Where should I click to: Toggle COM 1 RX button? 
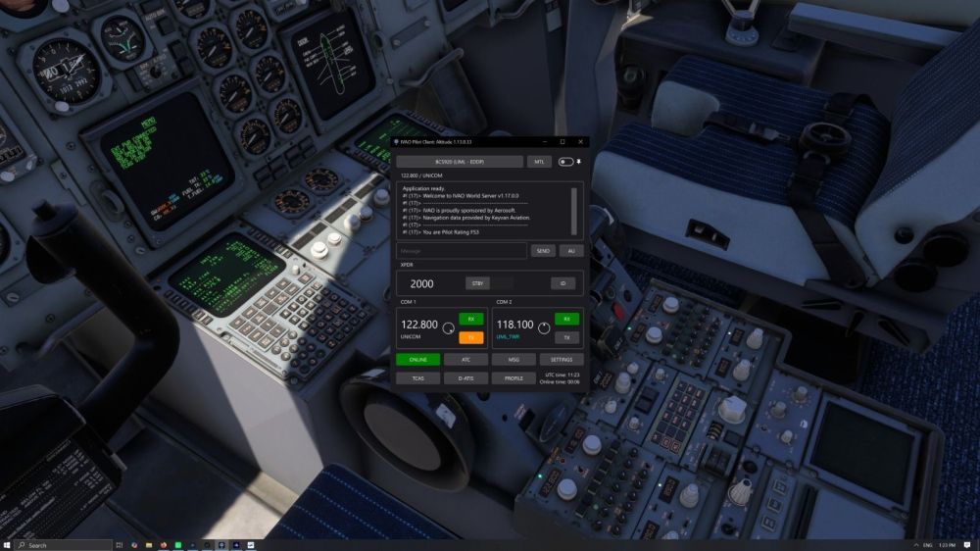[x=471, y=319]
